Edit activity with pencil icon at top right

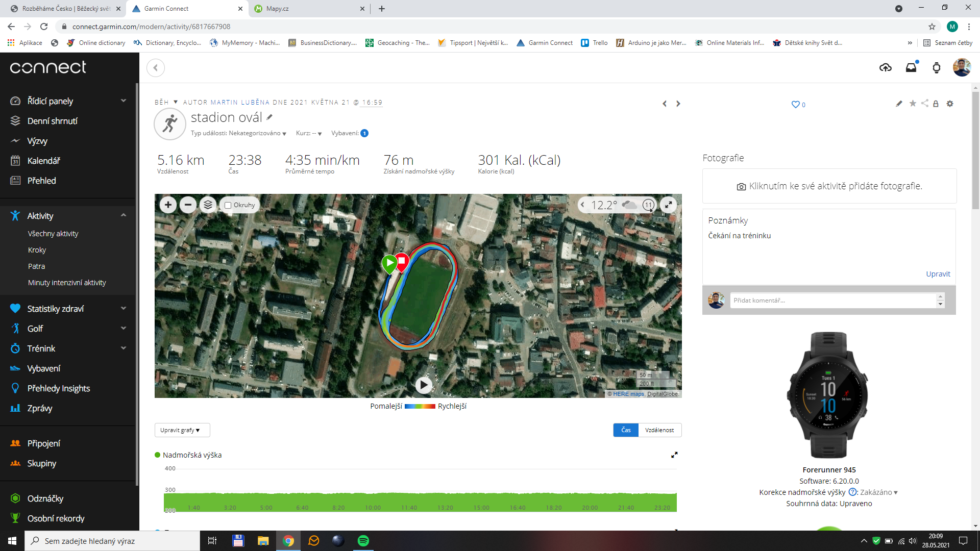point(899,104)
